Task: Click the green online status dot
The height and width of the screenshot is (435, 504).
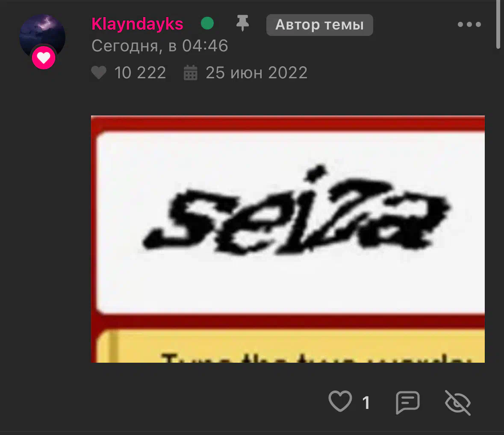Action: [x=207, y=23]
